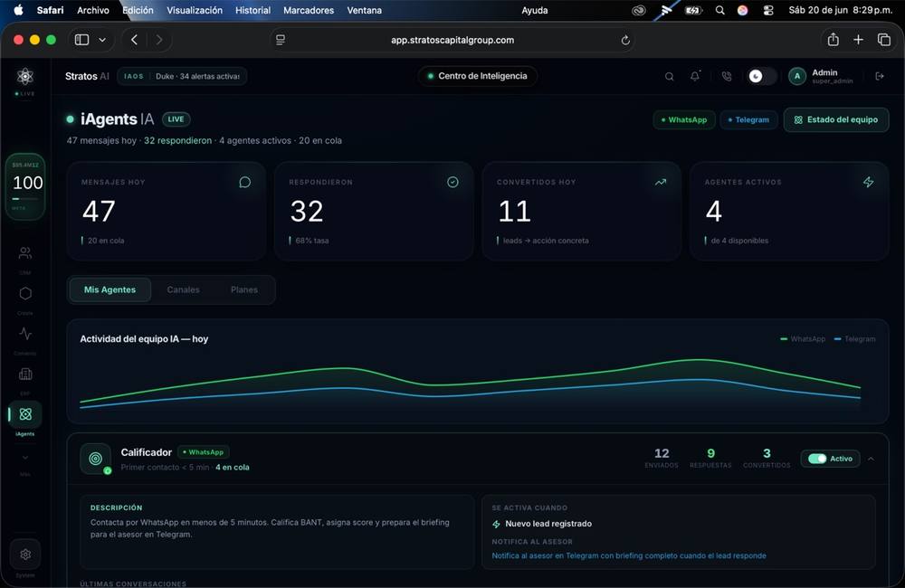Open the Estado del equipo button
The width and height of the screenshot is (905, 588).
(835, 120)
